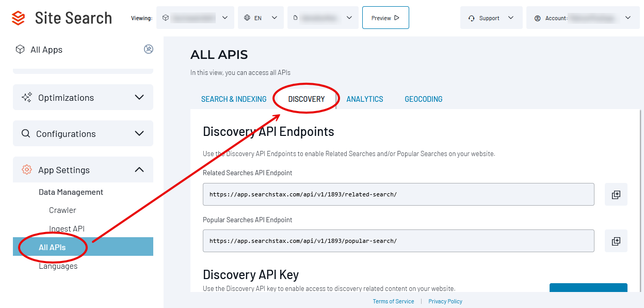644x308 pixels.
Task: Open the Privacy Policy link
Action: point(445,301)
